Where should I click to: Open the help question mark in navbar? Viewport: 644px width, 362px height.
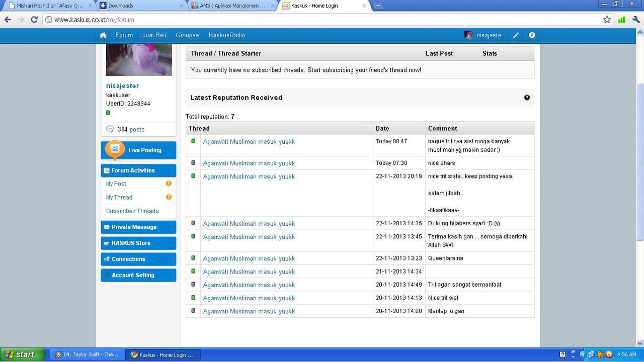[532, 35]
